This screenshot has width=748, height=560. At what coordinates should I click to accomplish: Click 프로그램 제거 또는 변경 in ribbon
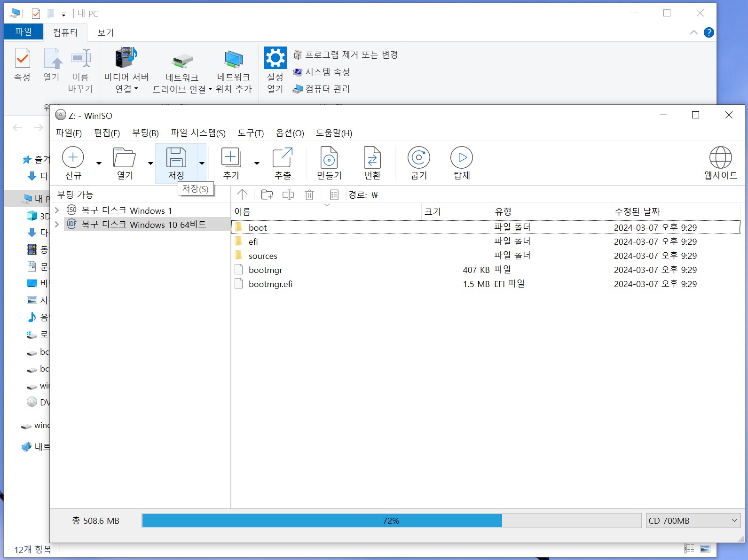tap(346, 54)
